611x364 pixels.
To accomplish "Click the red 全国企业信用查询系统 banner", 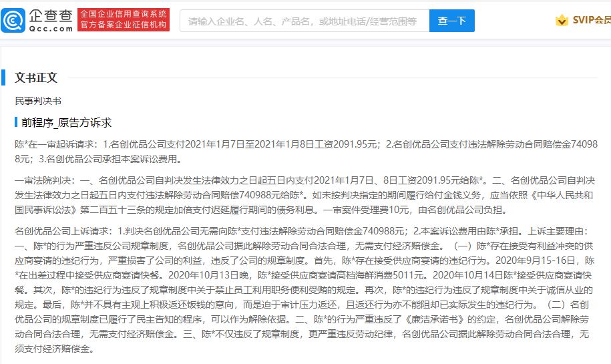I will tap(124, 14).
